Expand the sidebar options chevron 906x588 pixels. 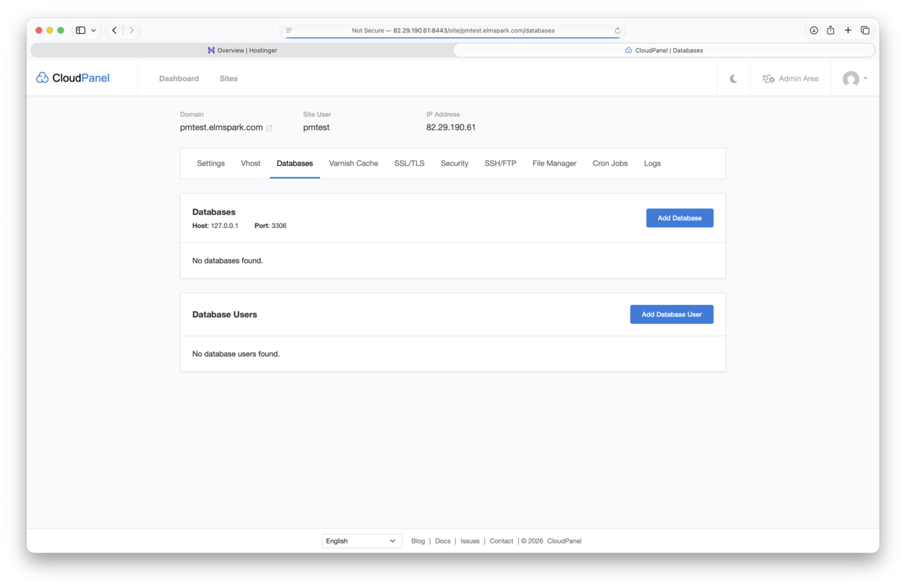[94, 30]
